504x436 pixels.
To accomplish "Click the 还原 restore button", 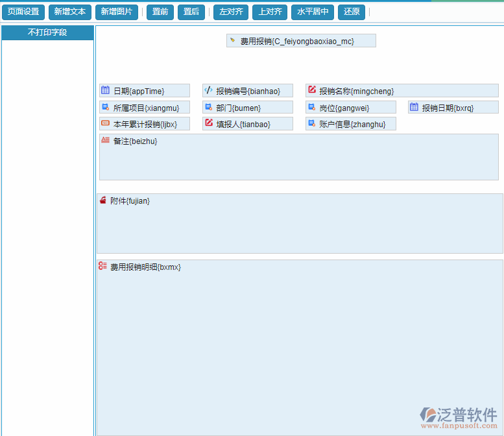I will click(352, 12).
